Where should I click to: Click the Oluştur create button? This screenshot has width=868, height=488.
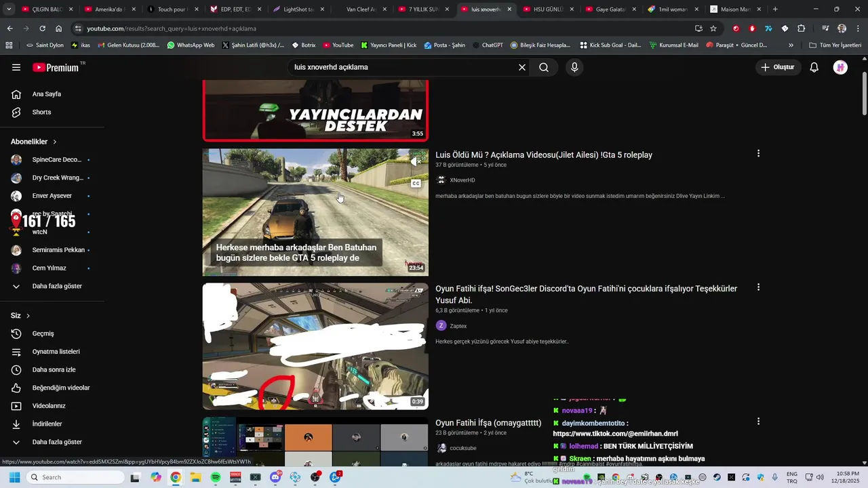(778, 67)
